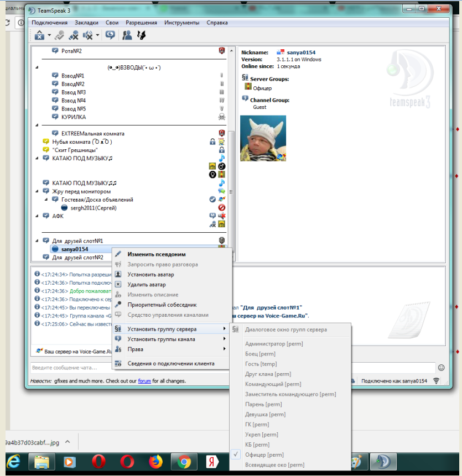
Task: Collapse the КАТАЮ ПОД МУЗЫКУ♫ channel
Action: coord(37,158)
